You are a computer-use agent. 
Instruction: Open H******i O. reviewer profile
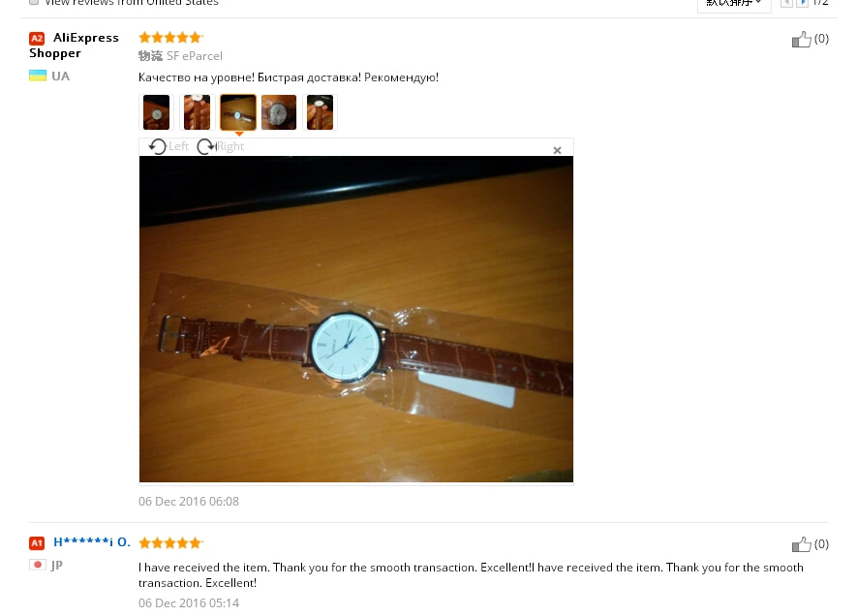pos(92,542)
